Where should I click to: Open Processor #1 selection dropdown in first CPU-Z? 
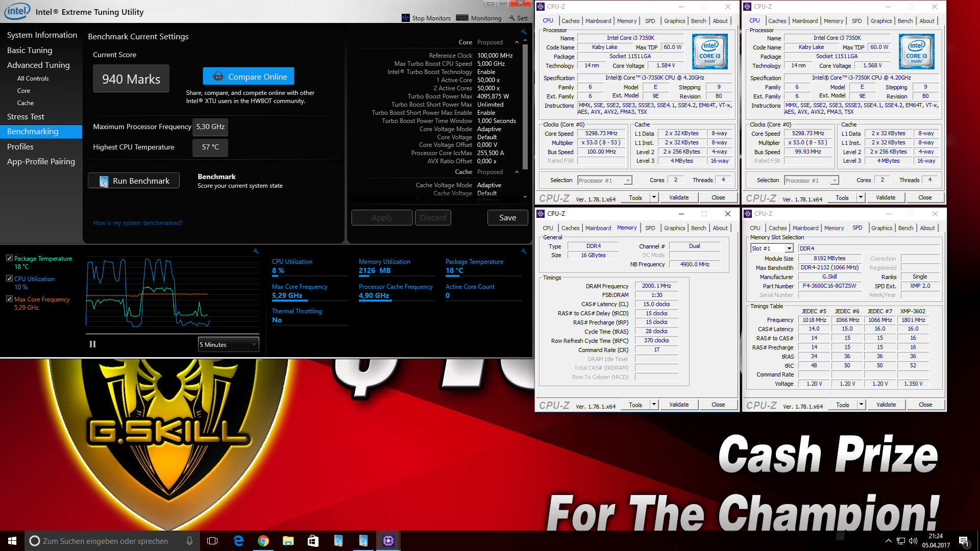[604, 181]
